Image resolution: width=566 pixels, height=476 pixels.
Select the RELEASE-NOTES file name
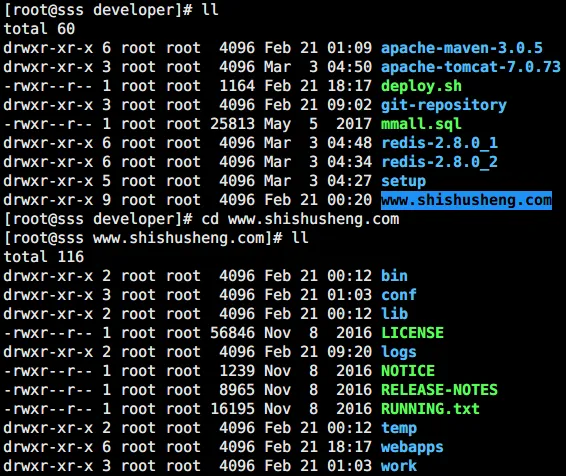pos(439,390)
